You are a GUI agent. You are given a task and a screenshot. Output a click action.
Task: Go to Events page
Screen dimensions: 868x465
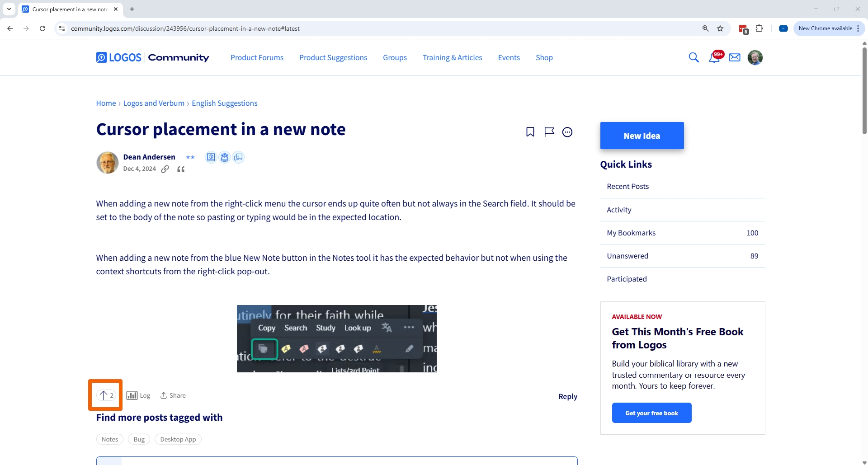tap(509, 57)
